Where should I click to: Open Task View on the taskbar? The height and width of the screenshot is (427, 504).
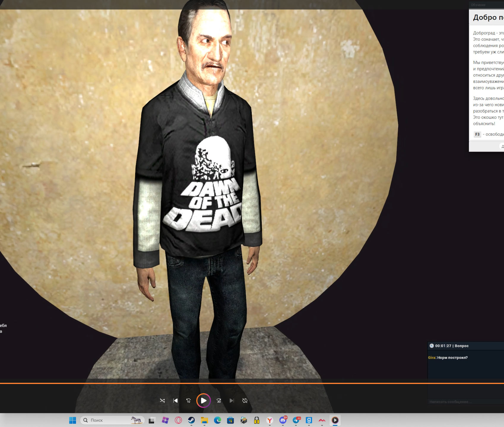[x=152, y=420]
